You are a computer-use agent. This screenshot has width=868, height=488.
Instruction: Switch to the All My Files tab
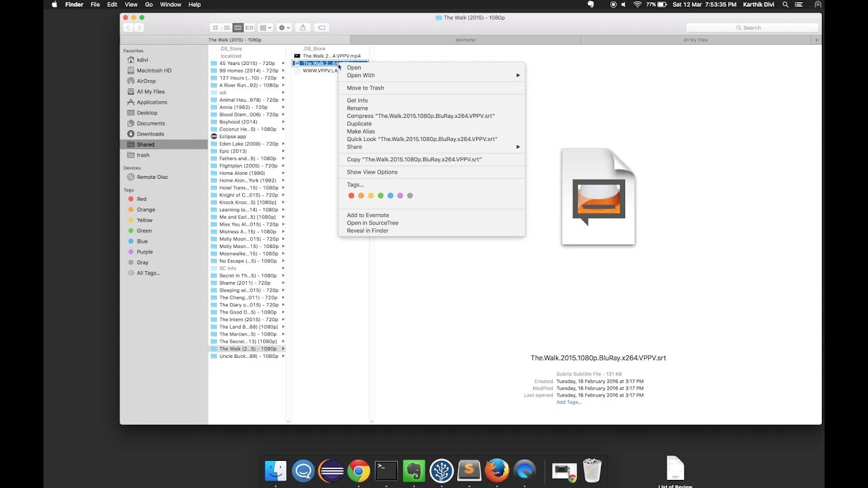click(695, 40)
